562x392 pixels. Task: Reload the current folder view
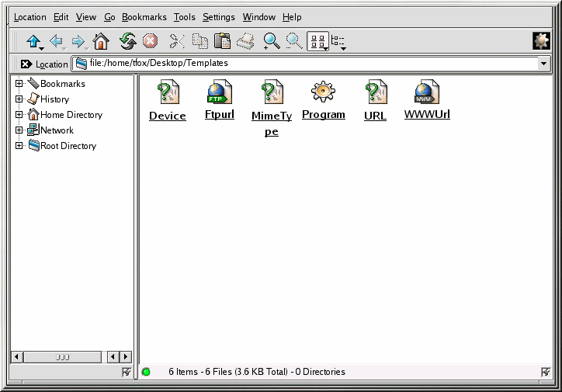pyautogui.click(x=127, y=41)
